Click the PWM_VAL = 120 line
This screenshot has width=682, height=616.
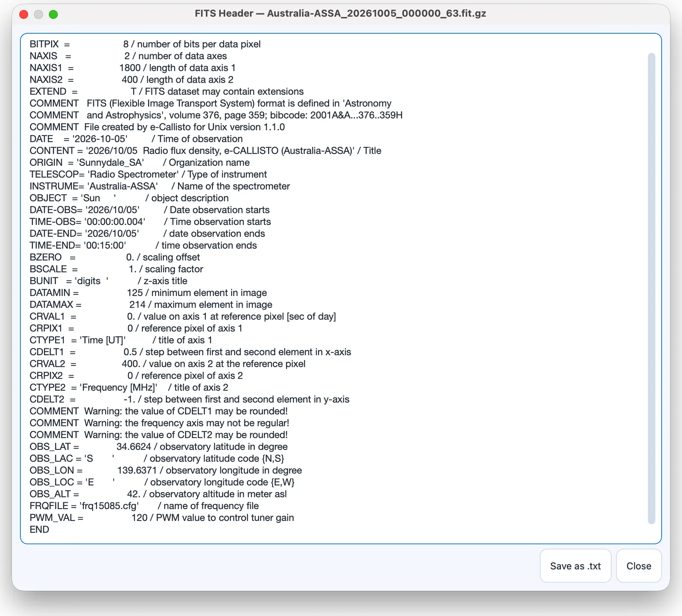(162, 518)
